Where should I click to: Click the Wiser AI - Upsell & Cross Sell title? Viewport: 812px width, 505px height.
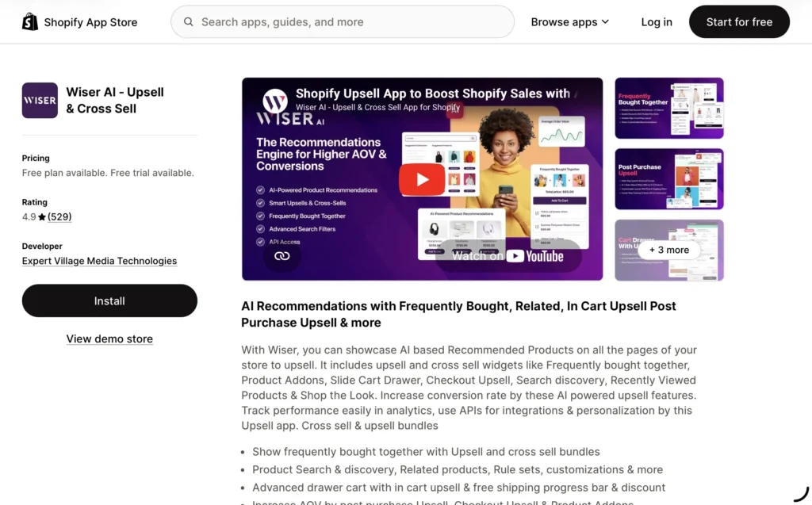[115, 101]
